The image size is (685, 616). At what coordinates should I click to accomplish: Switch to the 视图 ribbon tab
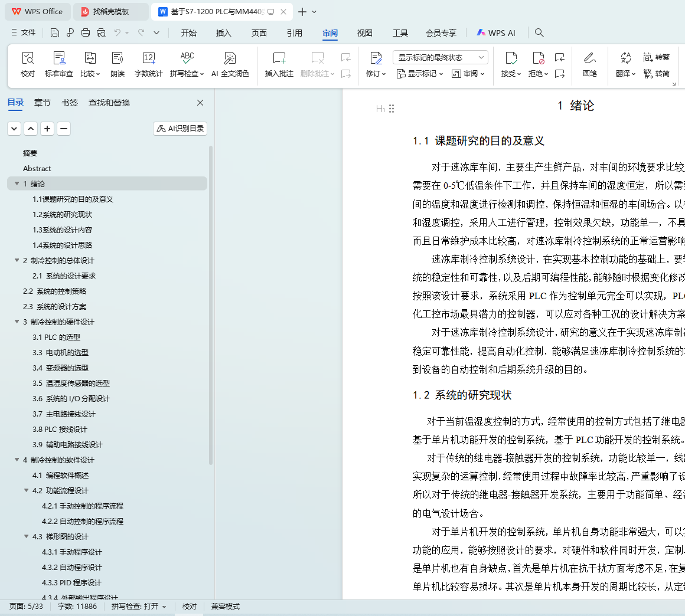[365, 33]
